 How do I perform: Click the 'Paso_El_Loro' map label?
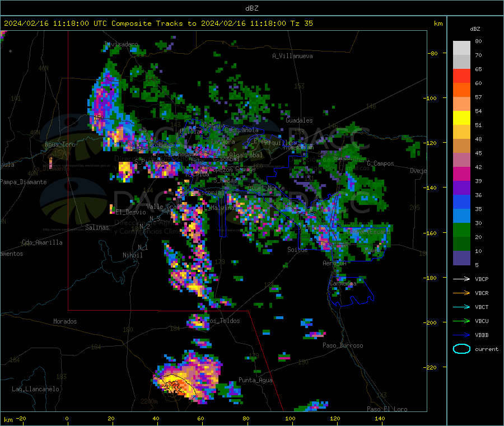(x=388, y=409)
